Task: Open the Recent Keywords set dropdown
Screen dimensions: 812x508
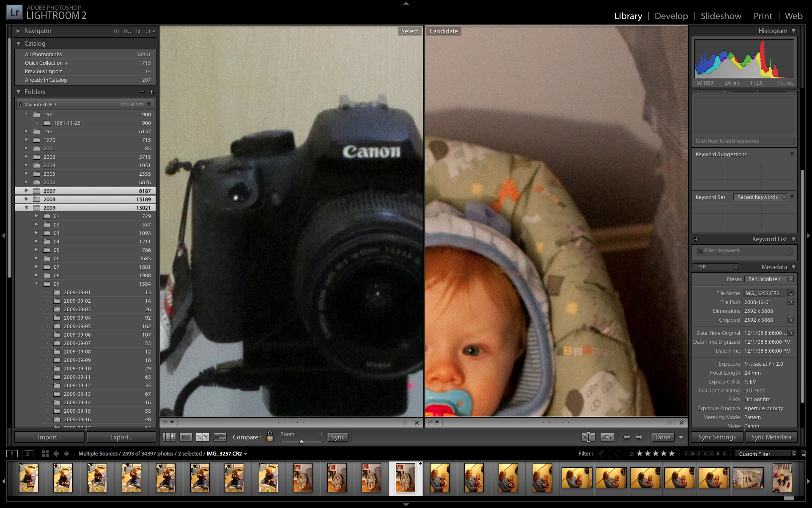Action: tap(760, 197)
